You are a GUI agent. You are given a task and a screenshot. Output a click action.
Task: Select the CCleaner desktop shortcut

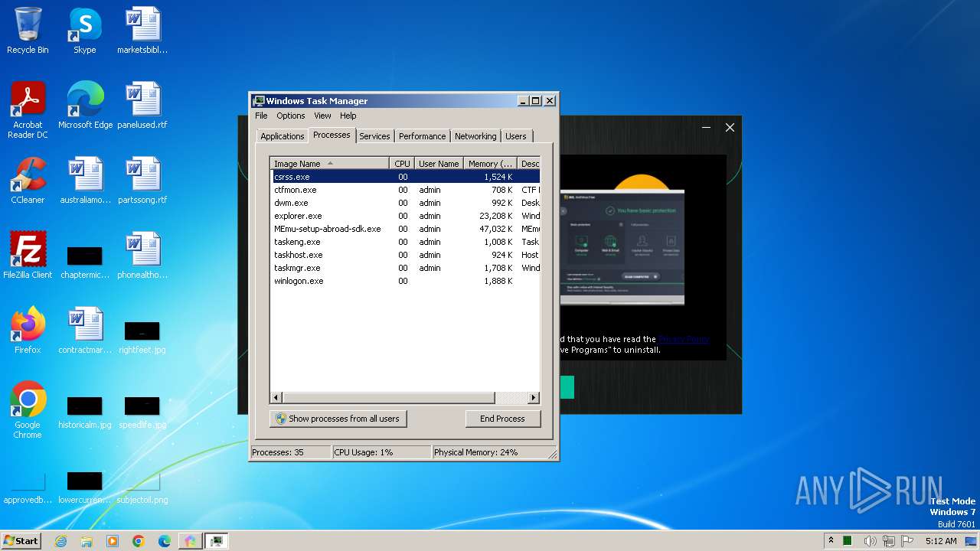[28, 181]
